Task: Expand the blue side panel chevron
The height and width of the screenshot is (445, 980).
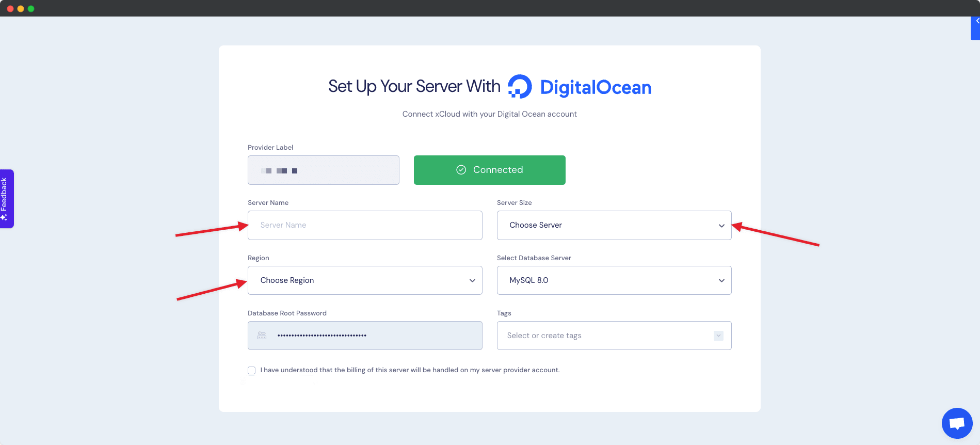Action: (976, 22)
